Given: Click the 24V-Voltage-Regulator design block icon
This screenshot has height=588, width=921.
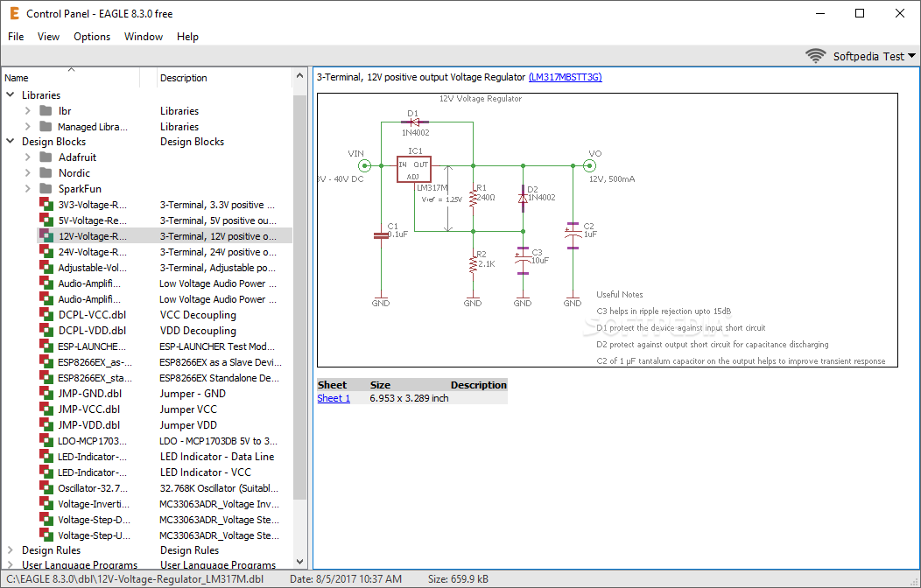Looking at the screenshot, I should 46,251.
